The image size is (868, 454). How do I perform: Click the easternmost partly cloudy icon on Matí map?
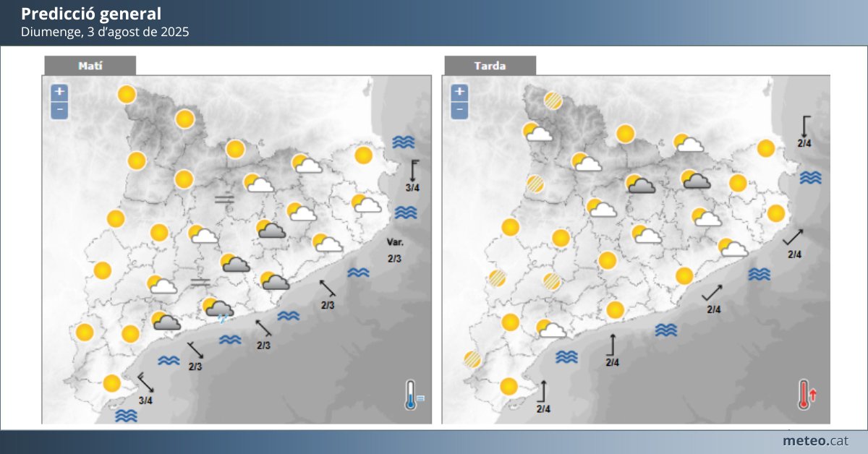(x=367, y=203)
